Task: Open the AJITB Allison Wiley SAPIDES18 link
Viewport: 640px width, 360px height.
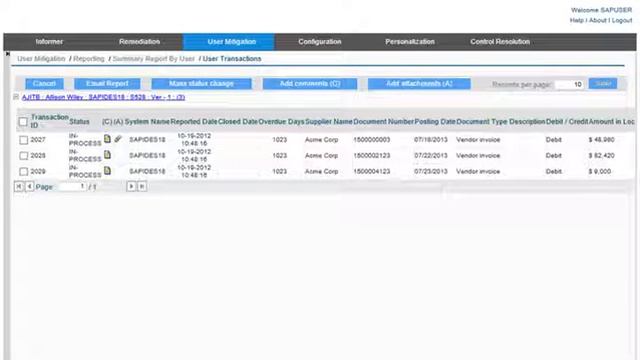Action: (x=103, y=97)
